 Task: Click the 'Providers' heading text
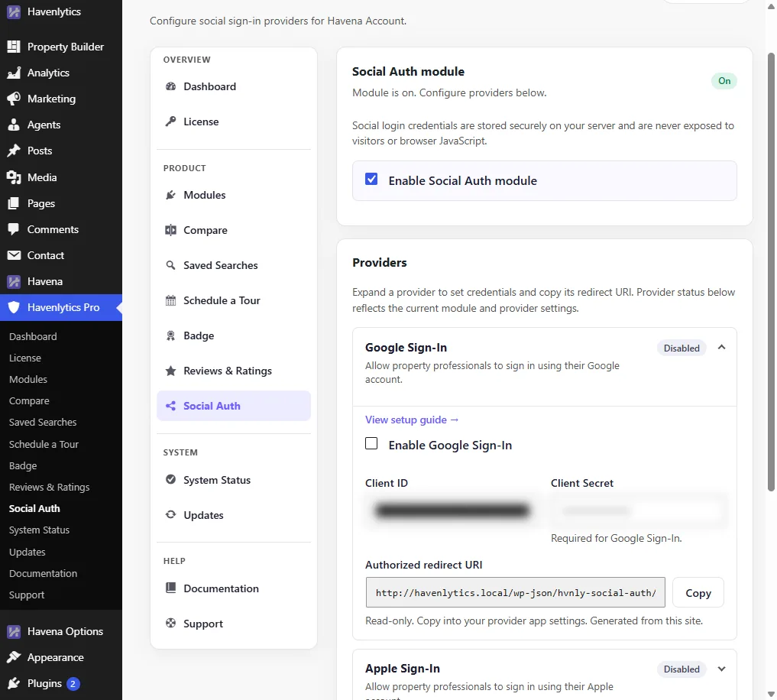pyautogui.click(x=380, y=263)
